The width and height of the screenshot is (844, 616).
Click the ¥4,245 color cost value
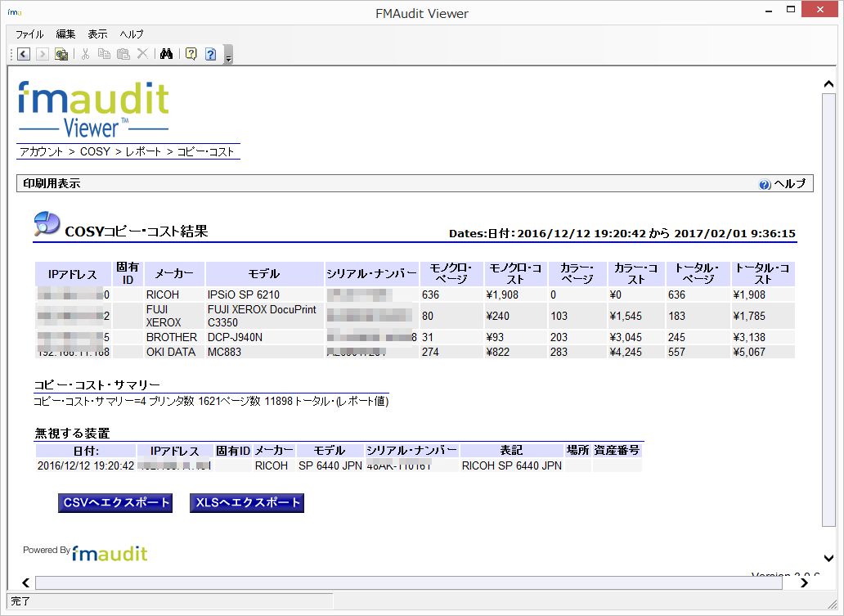(626, 352)
